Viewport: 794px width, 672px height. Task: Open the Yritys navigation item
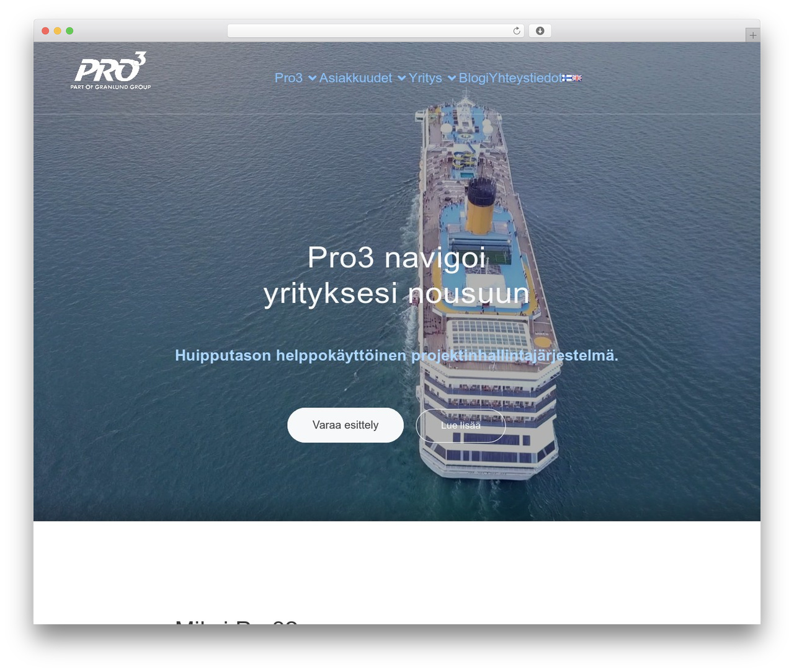425,78
